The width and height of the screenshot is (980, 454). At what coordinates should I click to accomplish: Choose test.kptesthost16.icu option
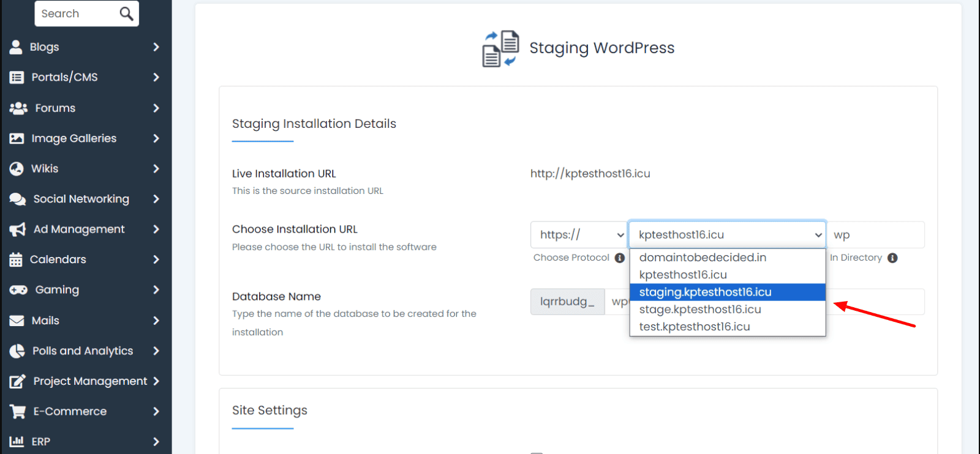coord(695,327)
